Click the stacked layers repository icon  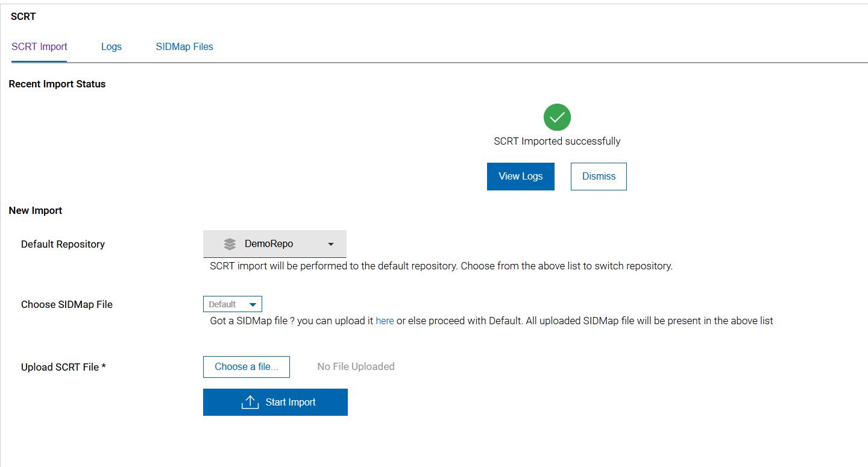[x=230, y=244]
